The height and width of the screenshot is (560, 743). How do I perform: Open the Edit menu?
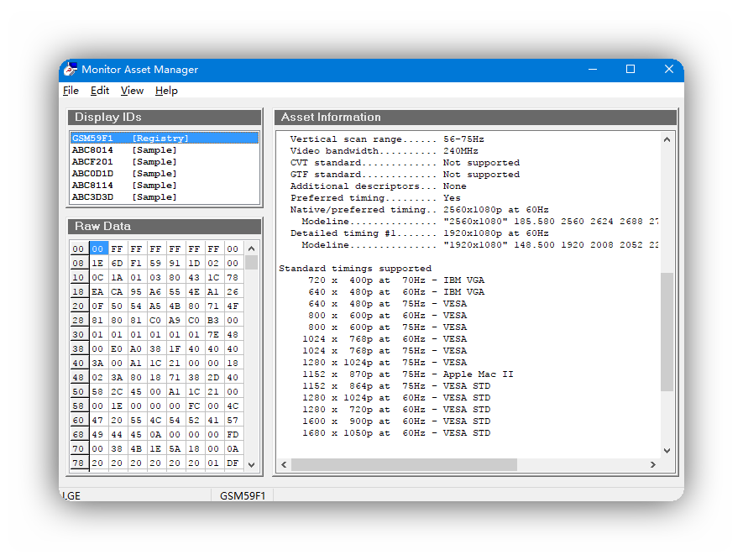100,91
